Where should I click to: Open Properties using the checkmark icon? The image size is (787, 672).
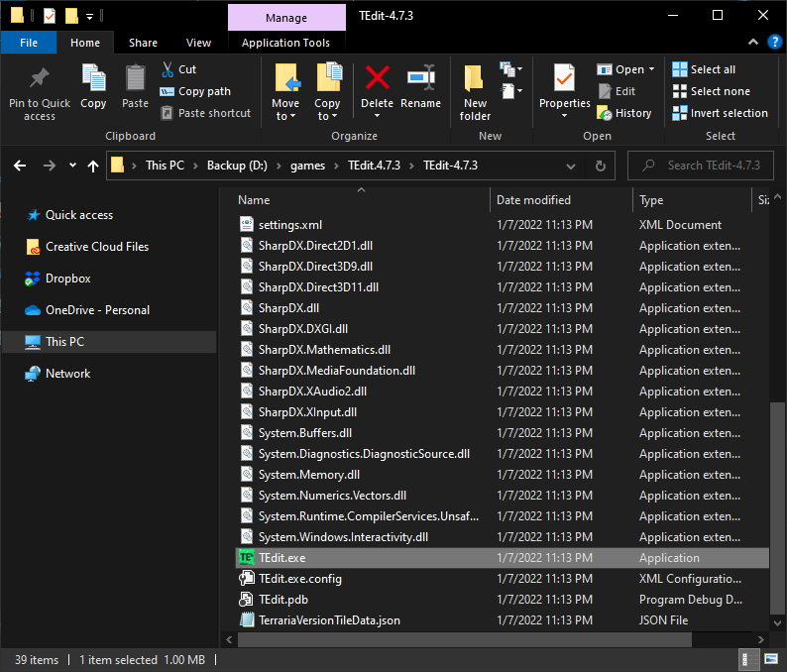pos(564,77)
